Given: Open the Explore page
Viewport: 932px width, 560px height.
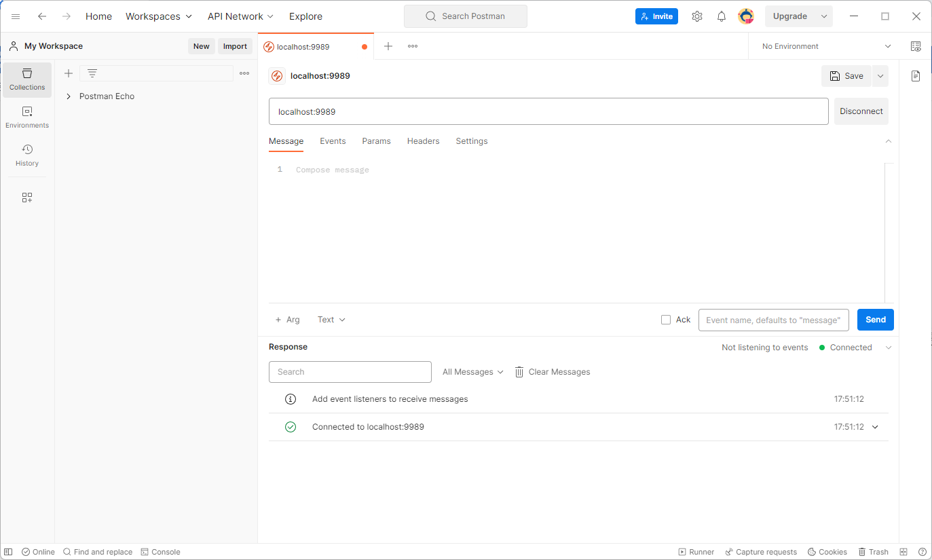Looking at the screenshot, I should tap(305, 16).
